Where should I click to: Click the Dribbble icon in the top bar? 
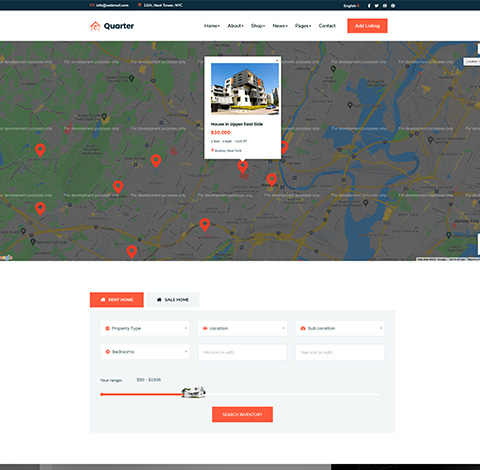[393, 6]
